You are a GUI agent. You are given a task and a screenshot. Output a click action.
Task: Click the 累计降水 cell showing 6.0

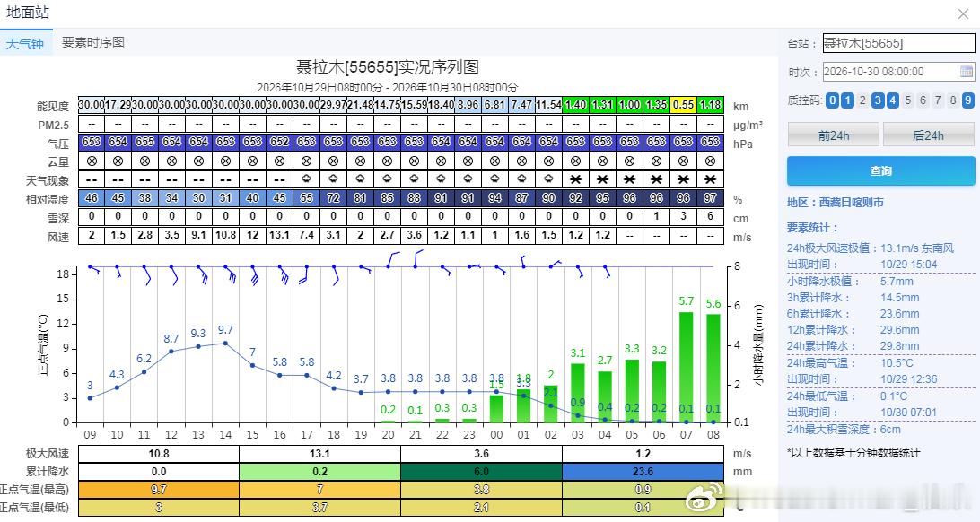pyautogui.click(x=481, y=472)
